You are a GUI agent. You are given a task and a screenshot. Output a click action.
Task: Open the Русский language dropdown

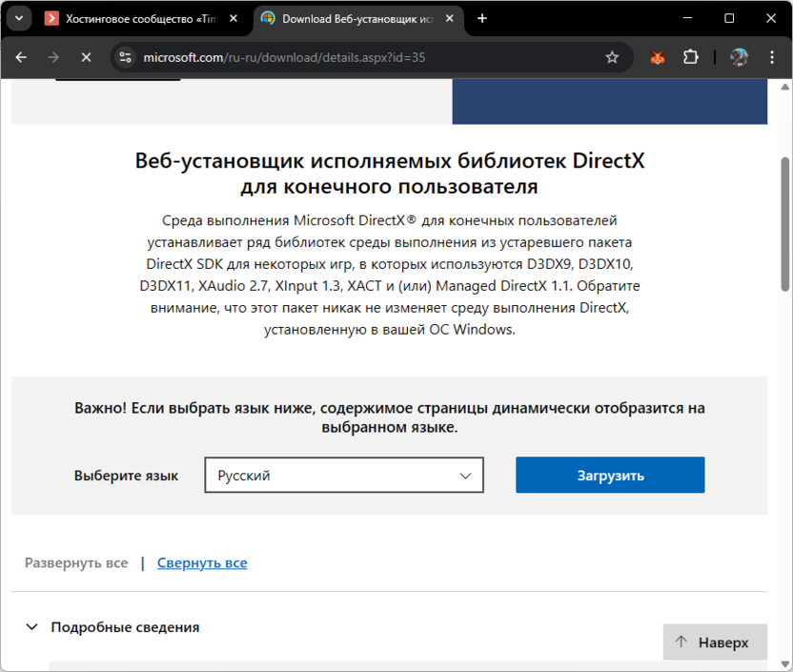344,476
